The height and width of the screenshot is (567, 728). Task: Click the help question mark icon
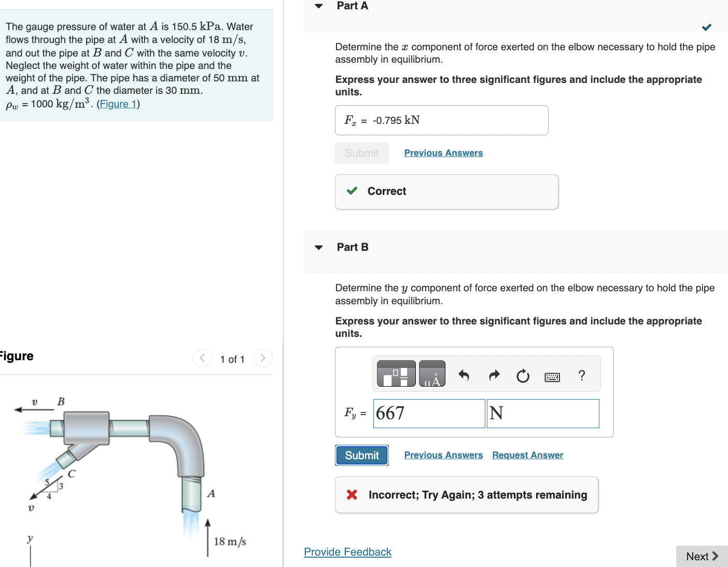[581, 375]
